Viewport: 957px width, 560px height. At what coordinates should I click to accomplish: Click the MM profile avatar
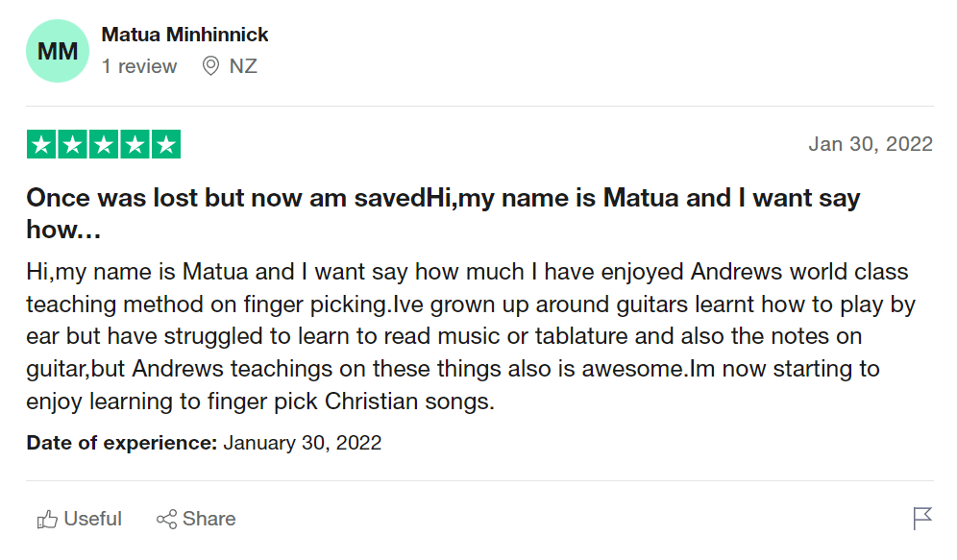58,51
